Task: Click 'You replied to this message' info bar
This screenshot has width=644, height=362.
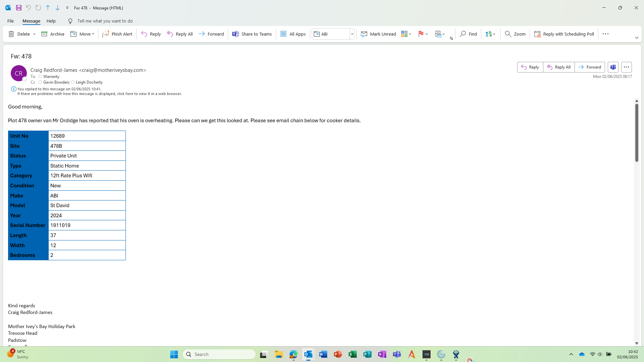Action: 59,89
